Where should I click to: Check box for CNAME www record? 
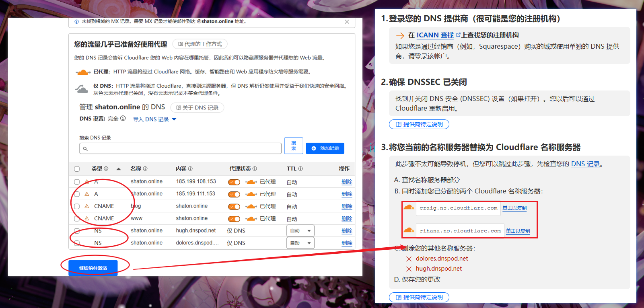(x=77, y=219)
